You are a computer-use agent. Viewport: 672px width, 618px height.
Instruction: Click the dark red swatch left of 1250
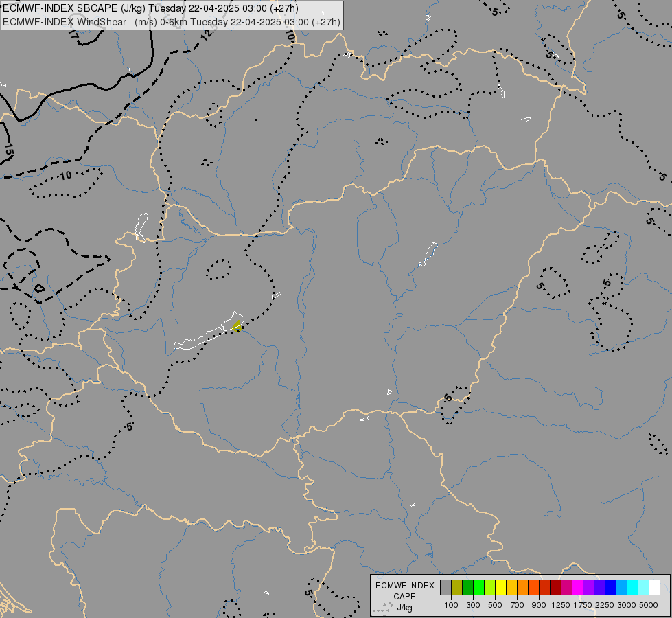555,588
